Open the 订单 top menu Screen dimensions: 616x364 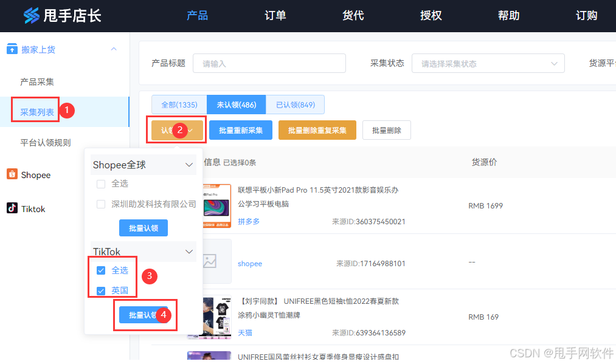tap(275, 15)
